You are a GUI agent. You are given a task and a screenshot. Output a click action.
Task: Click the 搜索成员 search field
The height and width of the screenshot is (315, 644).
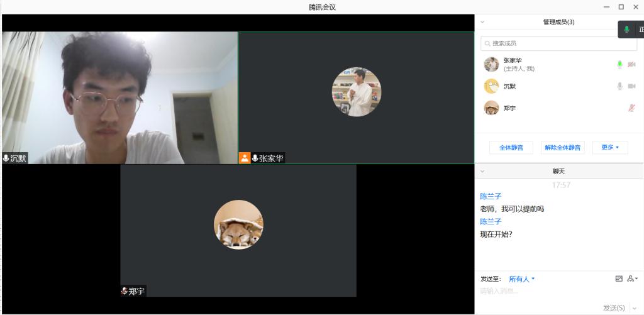pos(559,43)
